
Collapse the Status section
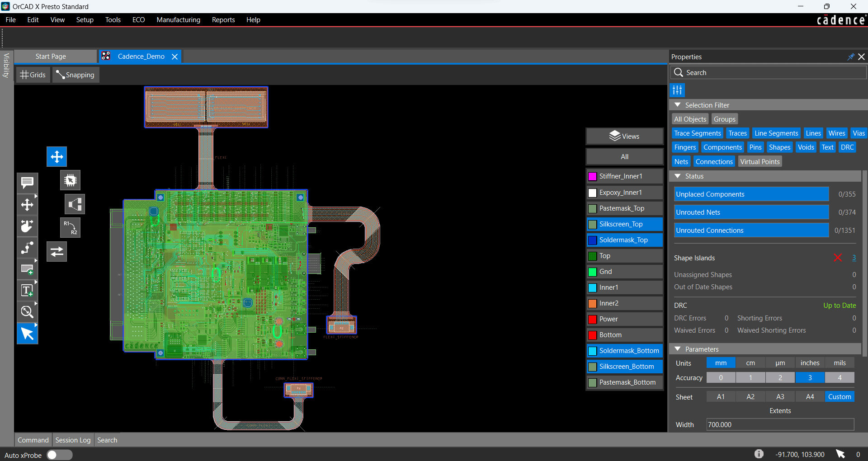[x=677, y=176]
